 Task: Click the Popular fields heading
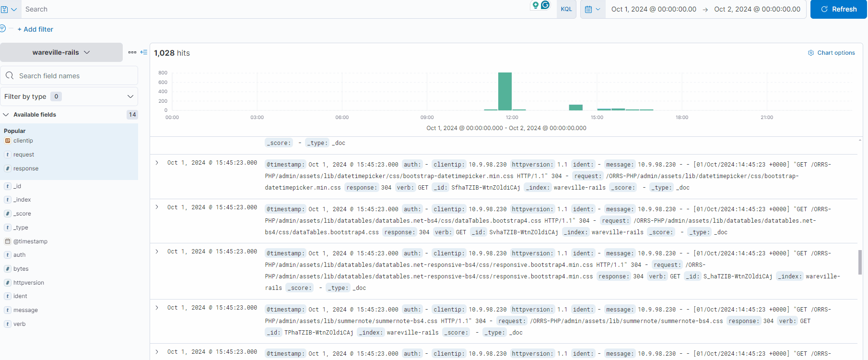(15, 131)
